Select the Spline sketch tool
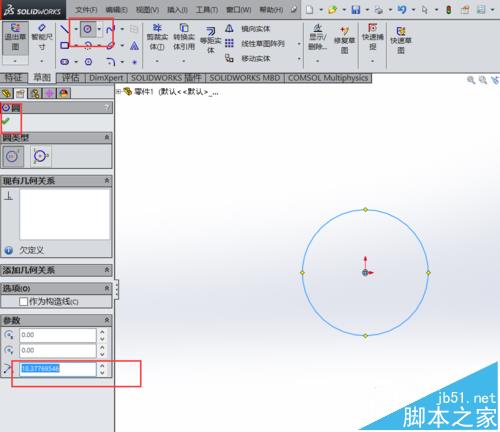The image size is (500, 432). pyautogui.click(x=111, y=29)
